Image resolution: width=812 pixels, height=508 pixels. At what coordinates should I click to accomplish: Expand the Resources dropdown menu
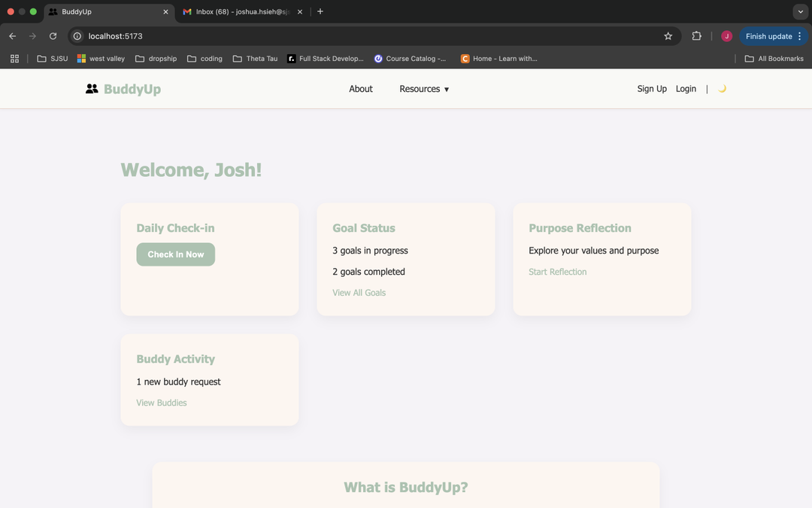click(424, 89)
